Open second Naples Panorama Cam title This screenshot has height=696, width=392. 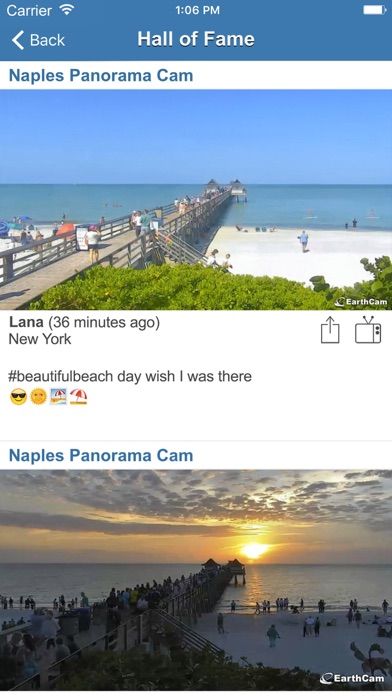point(101,455)
